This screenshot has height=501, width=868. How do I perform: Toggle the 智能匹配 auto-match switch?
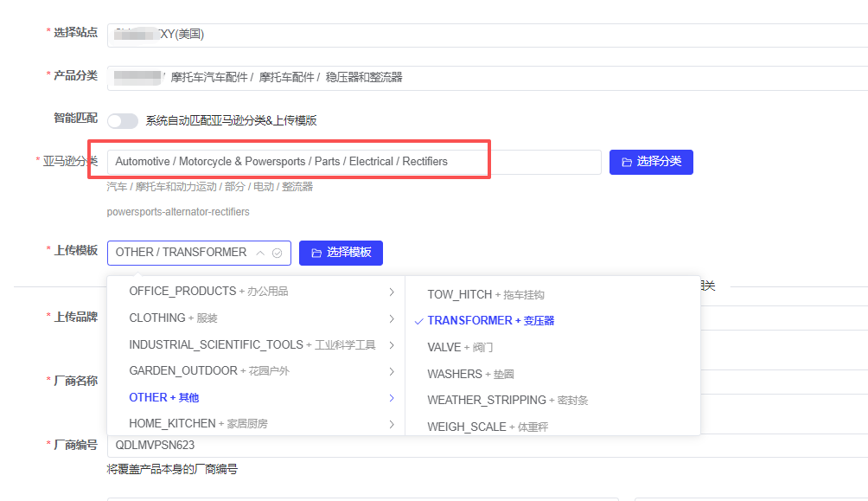tap(123, 121)
